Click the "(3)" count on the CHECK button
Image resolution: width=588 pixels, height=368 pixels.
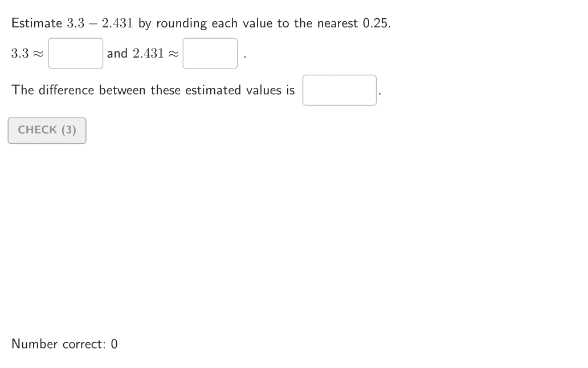(x=68, y=130)
